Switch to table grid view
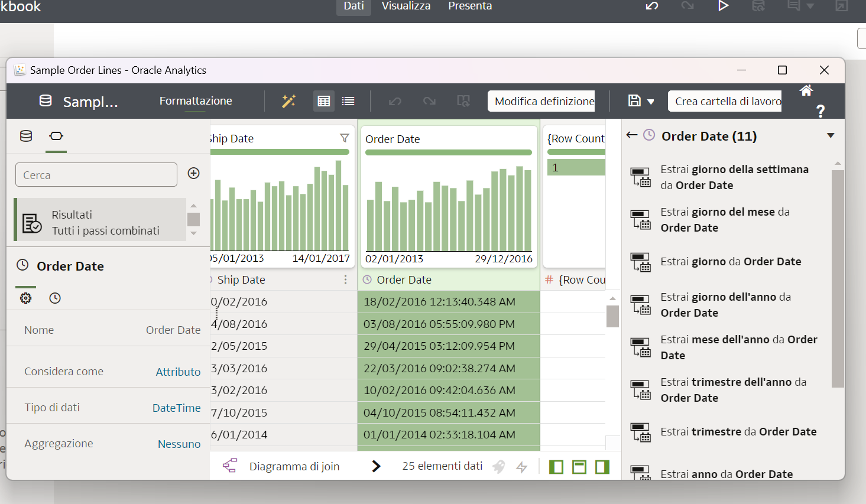This screenshot has width=866, height=504. (323, 101)
